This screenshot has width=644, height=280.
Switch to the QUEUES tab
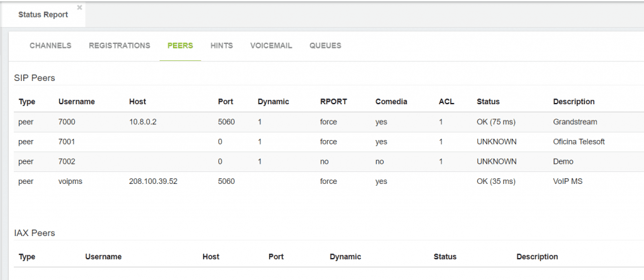(x=325, y=45)
